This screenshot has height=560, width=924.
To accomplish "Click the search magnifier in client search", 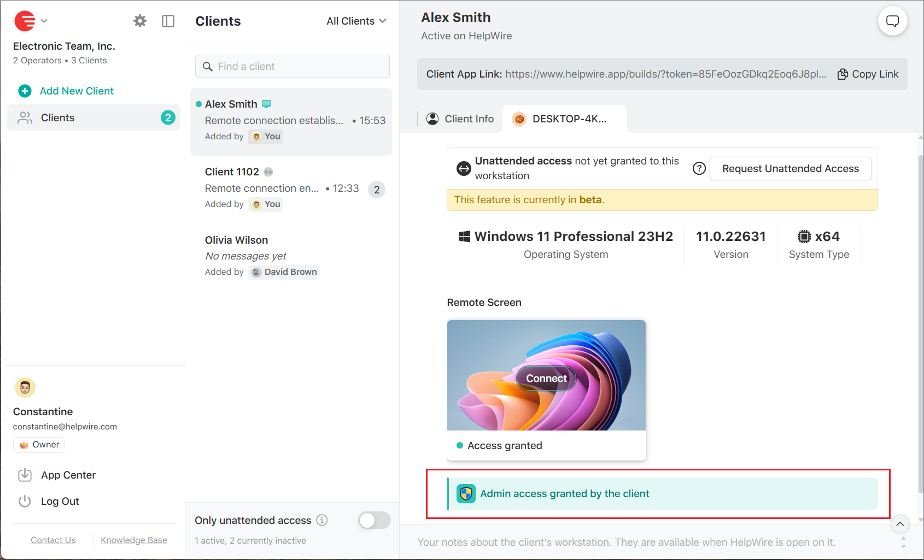I will tap(208, 66).
